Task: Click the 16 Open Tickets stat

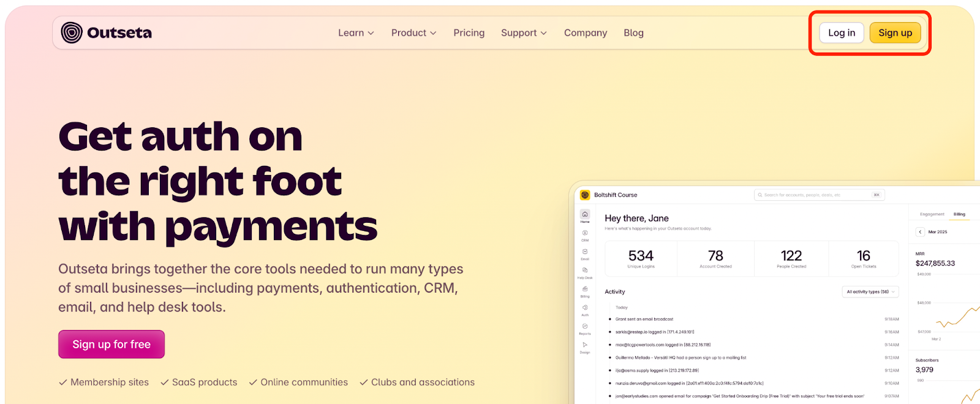Action: click(x=864, y=258)
